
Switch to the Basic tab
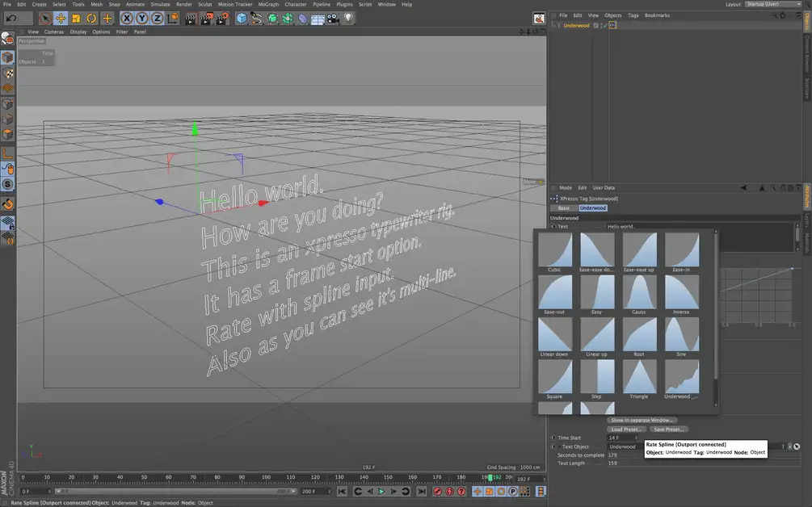564,208
